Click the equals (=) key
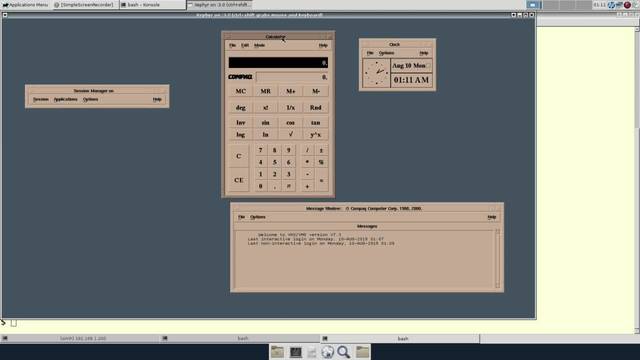Screen dimensions: 640x360 pyautogui.click(x=321, y=180)
